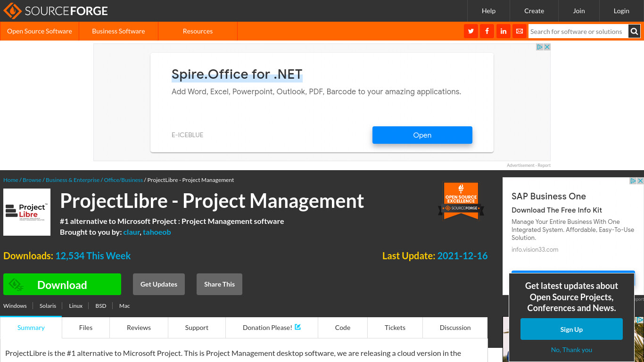Click the Sign Up button in popup
The width and height of the screenshot is (644, 362).
tap(571, 329)
